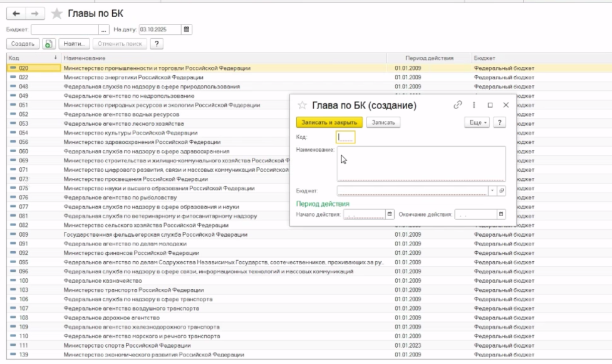Add Главы по БК to favorites star

56,14
